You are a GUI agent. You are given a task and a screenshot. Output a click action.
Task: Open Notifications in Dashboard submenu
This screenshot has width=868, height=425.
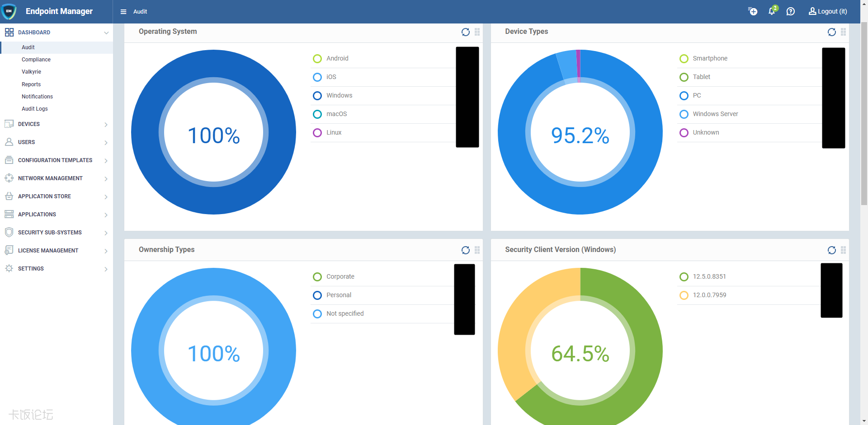(37, 97)
